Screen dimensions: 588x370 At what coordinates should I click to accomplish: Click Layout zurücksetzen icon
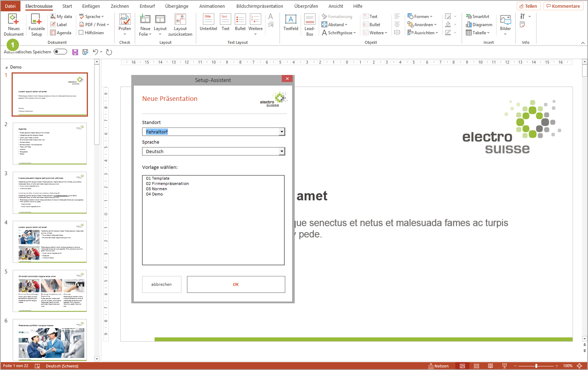click(x=180, y=20)
